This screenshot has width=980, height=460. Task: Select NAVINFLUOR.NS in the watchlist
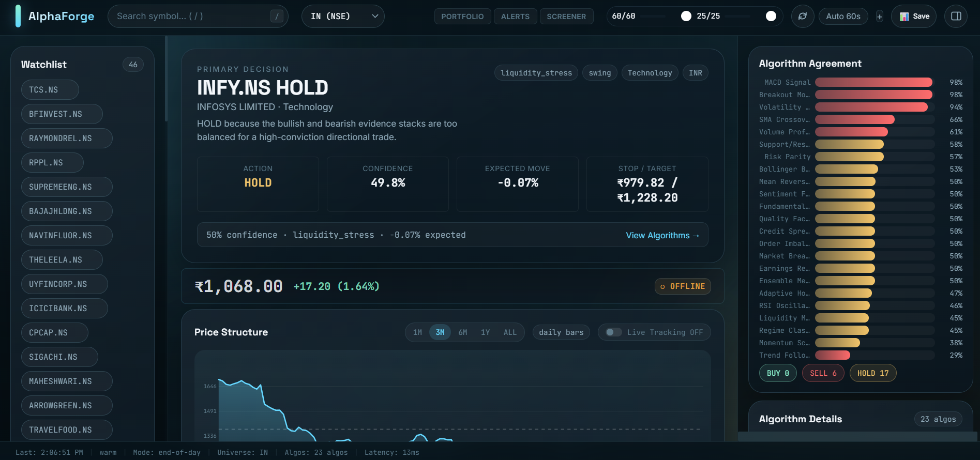coord(67,236)
